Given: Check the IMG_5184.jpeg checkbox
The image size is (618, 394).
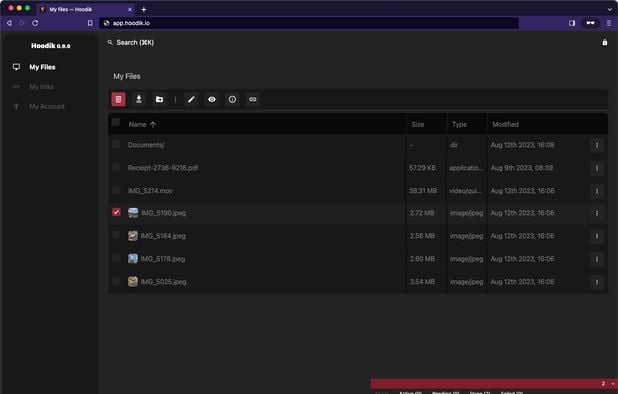Looking at the screenshot, I should 116,235.
